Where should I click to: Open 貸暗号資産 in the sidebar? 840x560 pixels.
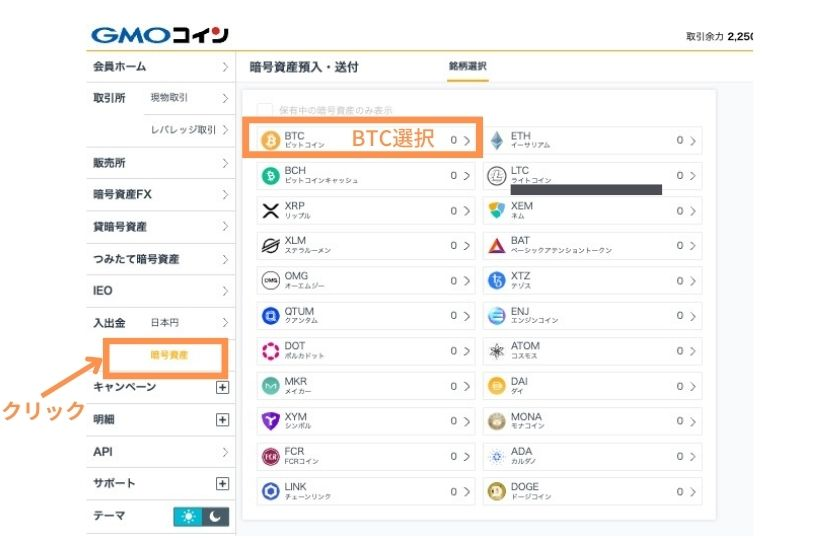tap(161, 227)
